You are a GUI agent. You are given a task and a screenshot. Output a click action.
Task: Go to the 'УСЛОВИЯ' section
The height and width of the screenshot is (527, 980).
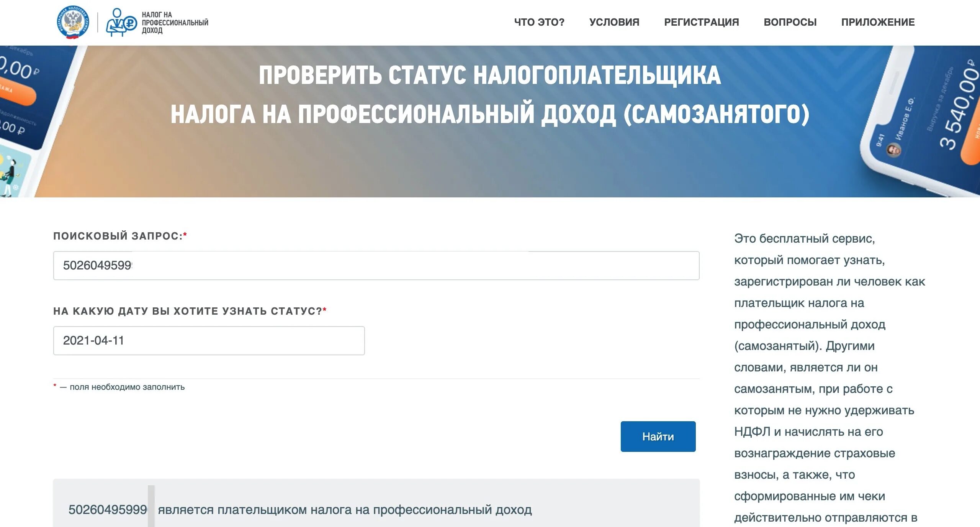pos(614,22)
